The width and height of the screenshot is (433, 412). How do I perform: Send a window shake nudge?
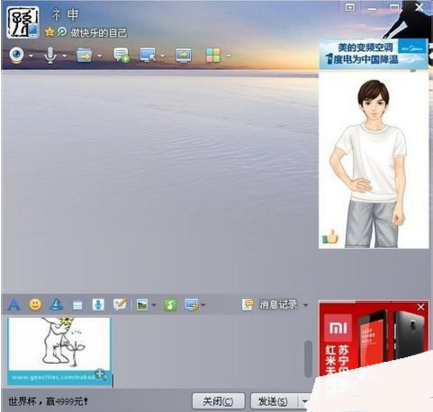click(x=77, y=305)
